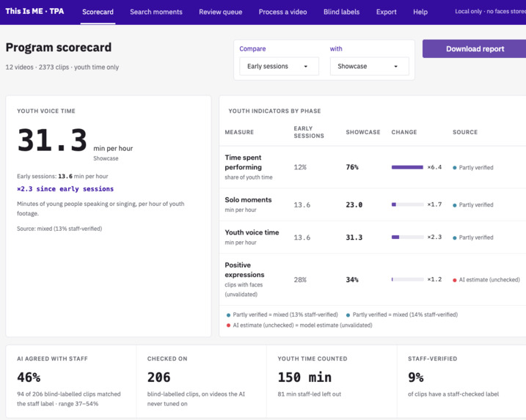Select the Solo moments measure
The width and height of the screenshot is (526, 420).
(248, 200)
